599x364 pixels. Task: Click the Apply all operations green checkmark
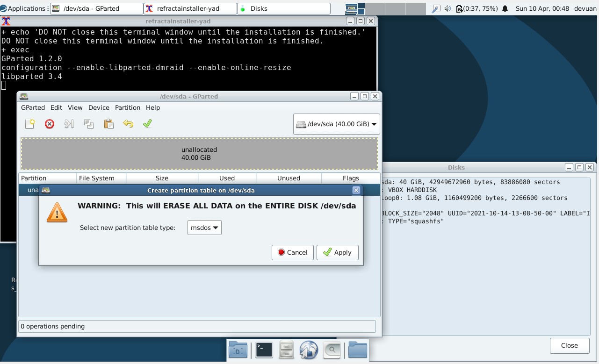pos(148,124)
